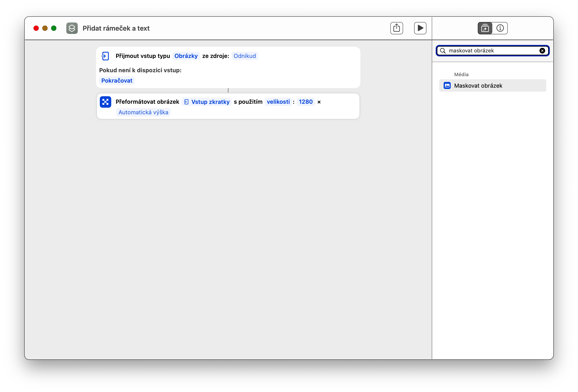
Task: Click the Automatická výška height field
Action: pyautogui.click(x=143, y=113)
